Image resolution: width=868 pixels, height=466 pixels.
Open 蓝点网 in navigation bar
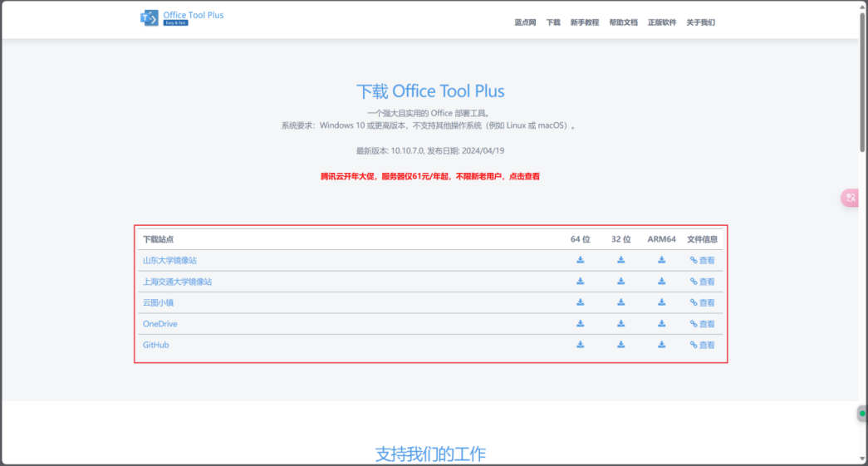(525, 22)
